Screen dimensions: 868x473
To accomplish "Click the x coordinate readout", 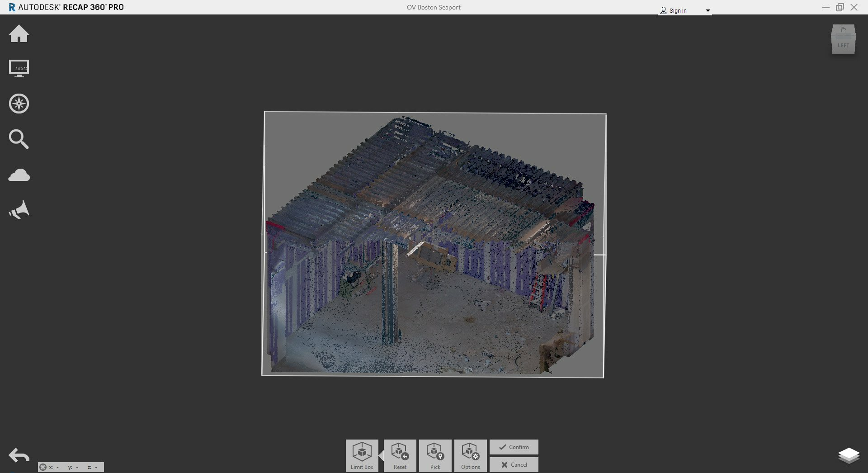I will point(54,467).
